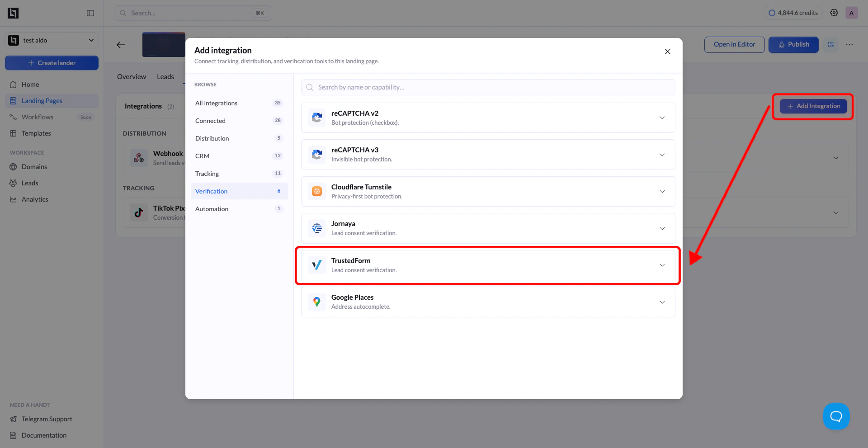
Task: Switch to the Leads tab
Action: tap(165, 77)
